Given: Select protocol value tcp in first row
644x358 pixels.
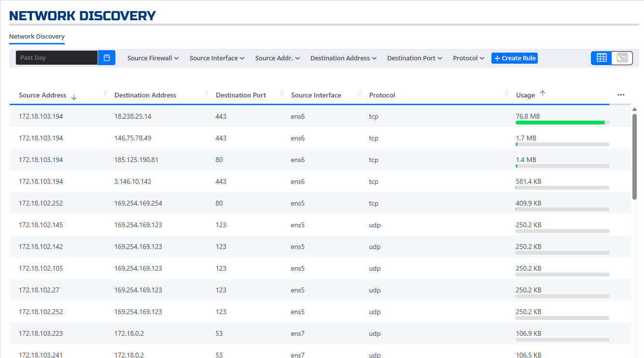Looking at the screenshot, I should pyautogui.click(x=373, y=116).
